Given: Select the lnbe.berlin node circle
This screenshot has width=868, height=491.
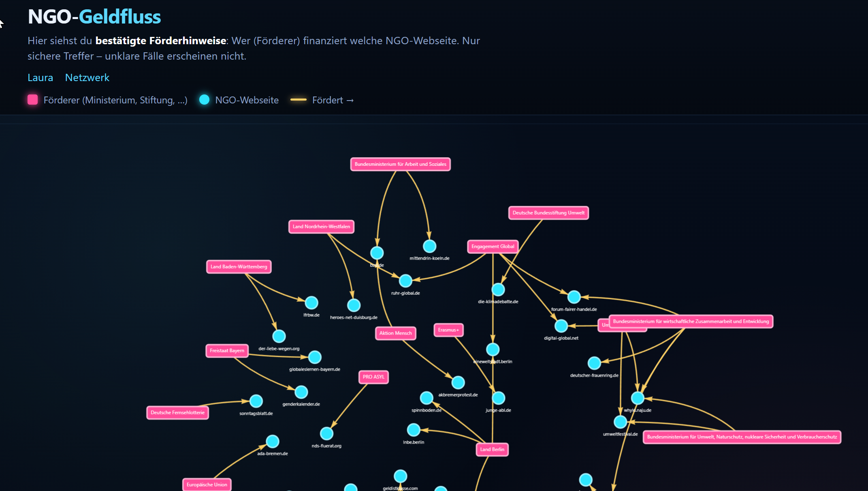Looking at the screenshot, I should pyautogui.click(x=414, y=430).
